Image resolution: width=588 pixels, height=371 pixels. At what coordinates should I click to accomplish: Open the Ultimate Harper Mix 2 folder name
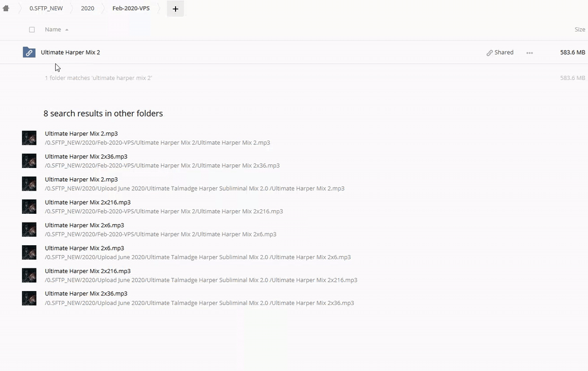click(x=71, y=53)
